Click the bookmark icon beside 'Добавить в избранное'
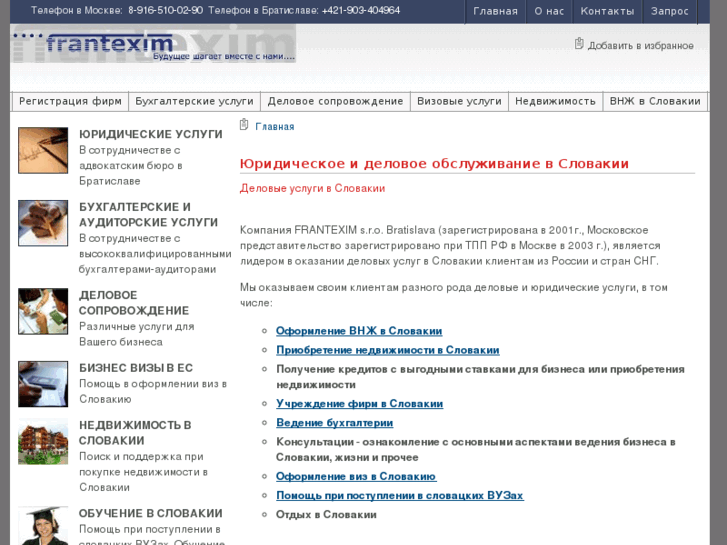This screenshot has height=545, width=727. [x=579, y=44]
